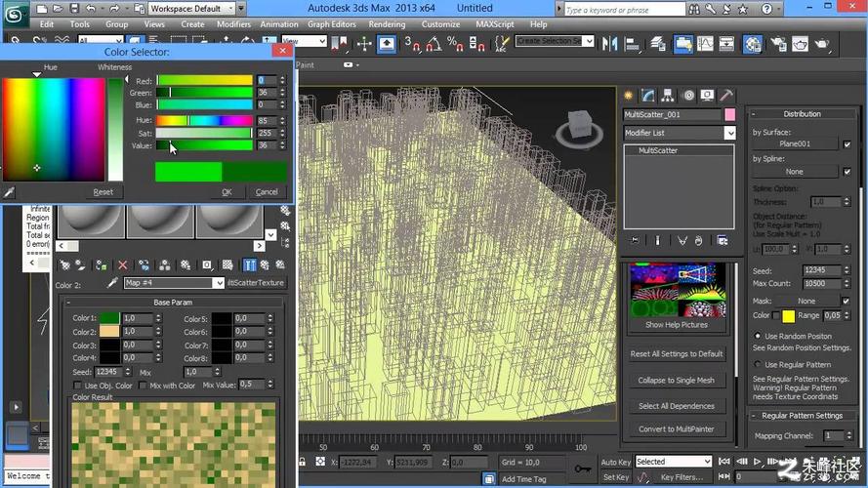The height and width of the screenshot is (488, 868).
Task: Click OK in the Color Selector
Action: 227,192
